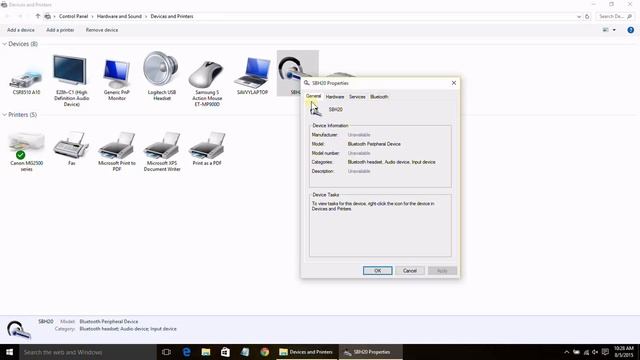Open the Windows Start menu

click(9, 352)
